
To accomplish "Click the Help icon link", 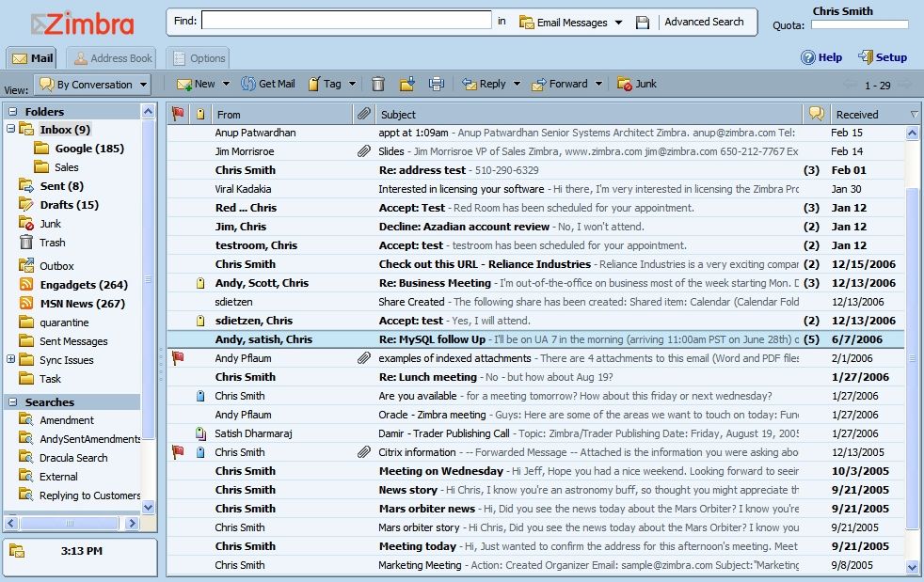I will click(821, 57).
